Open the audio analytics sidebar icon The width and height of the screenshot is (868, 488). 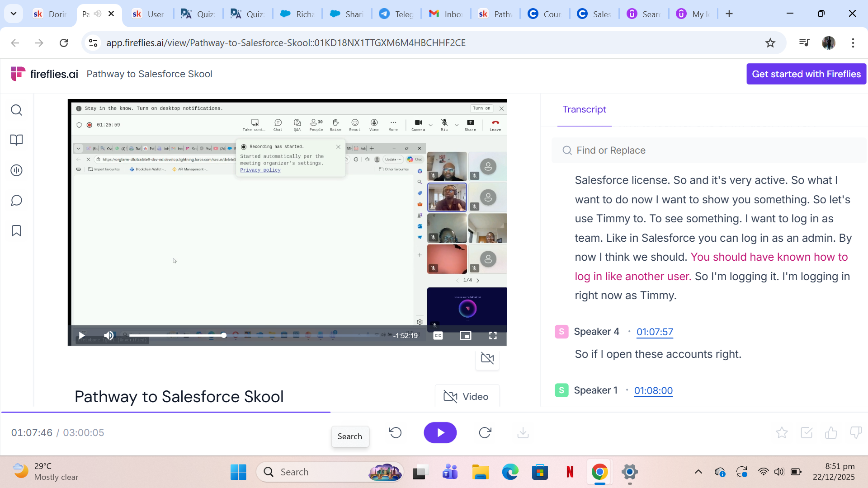(16, 170)
